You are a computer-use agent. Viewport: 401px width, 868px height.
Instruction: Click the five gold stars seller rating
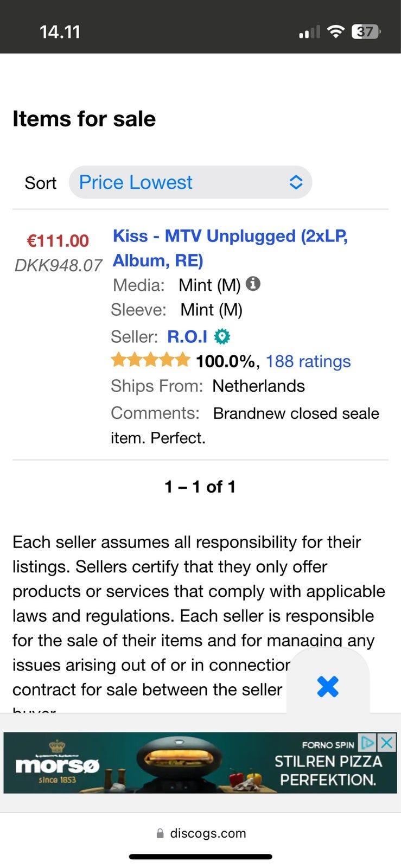click(150, 360)
